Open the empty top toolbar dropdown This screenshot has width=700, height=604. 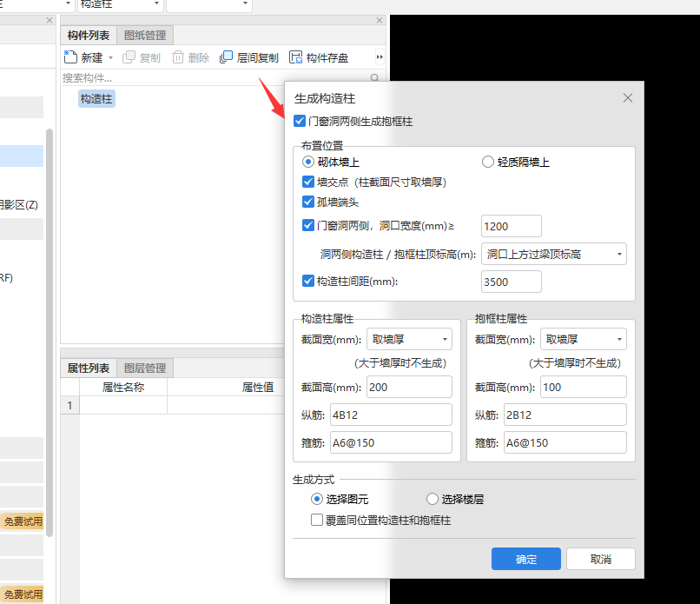[x=245, y=3]
